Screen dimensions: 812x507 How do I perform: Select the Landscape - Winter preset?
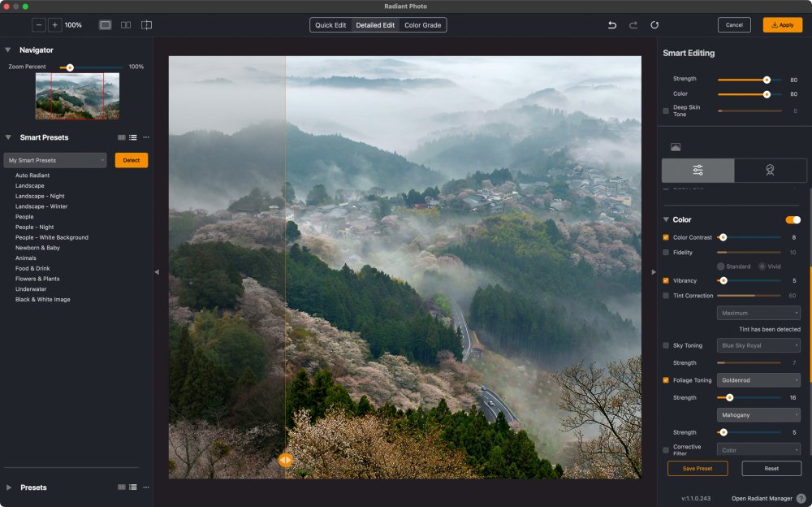pyautogui.click(x=41, y=206)
